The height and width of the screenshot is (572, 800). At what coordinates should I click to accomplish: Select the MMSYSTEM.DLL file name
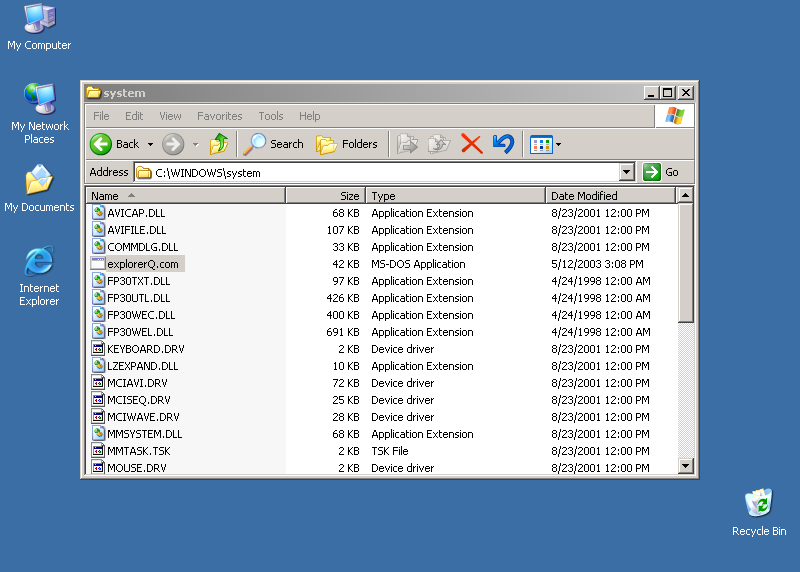click(144, 434)
